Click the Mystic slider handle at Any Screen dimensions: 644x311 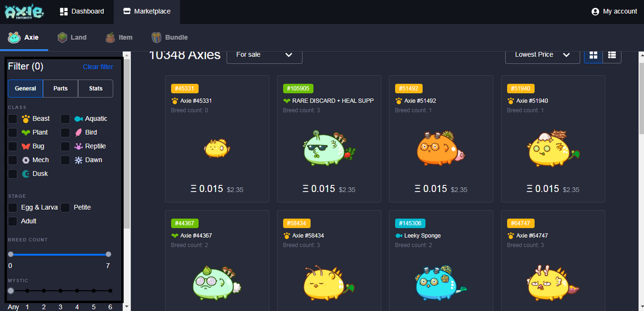pos(11,290)
